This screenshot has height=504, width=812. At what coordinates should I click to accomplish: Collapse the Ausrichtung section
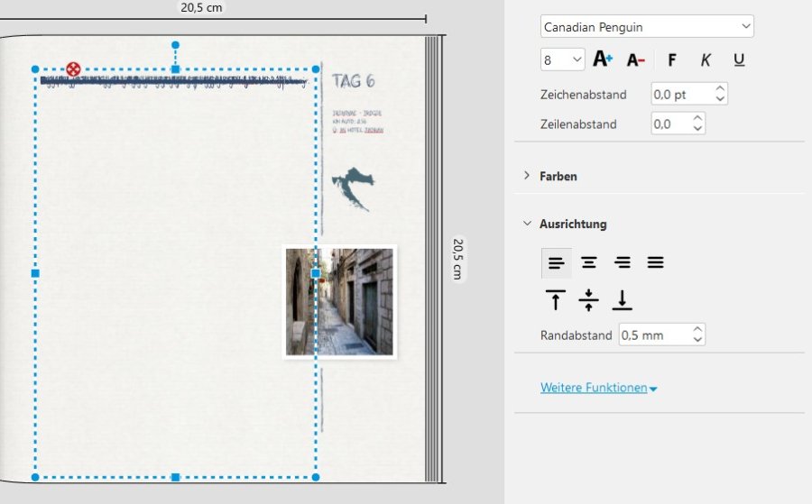pyautogui.click(x=572, y=224)
